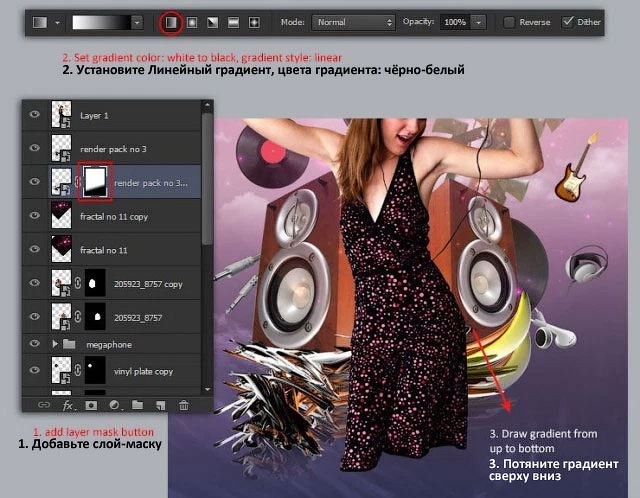Open the Opacity dropdown arrow
The width and height of the screenshot is (640, 498).
click(478, 22)
